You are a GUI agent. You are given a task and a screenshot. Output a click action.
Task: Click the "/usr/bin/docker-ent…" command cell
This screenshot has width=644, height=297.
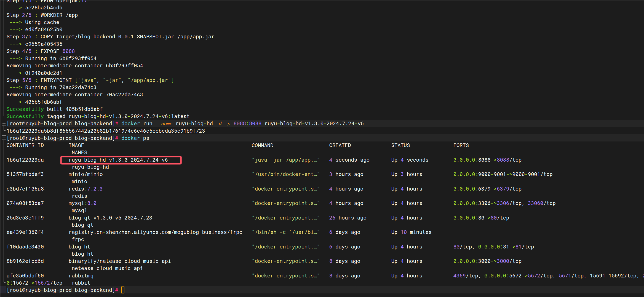point(285,174)
